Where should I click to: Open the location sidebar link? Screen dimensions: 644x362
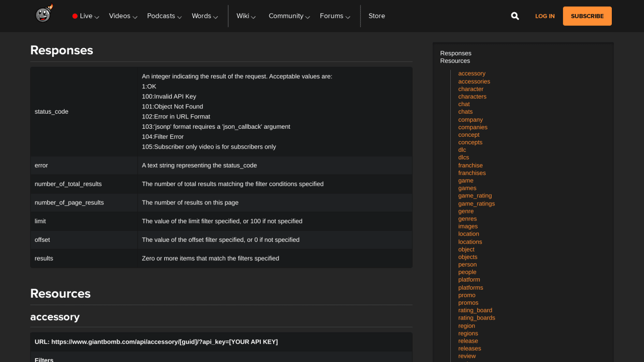(469, 234)
